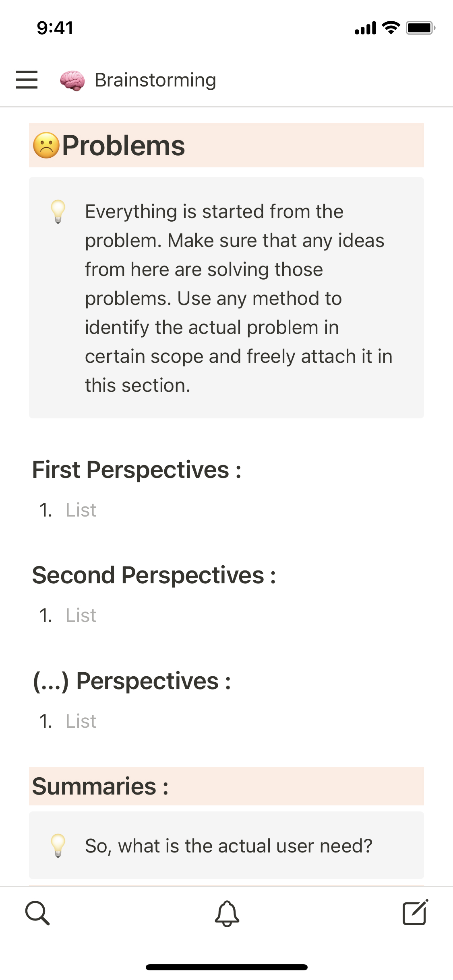Tap the sad face emoji in Problems heading
The image size is (453, 980).
(x=46, y=145)
